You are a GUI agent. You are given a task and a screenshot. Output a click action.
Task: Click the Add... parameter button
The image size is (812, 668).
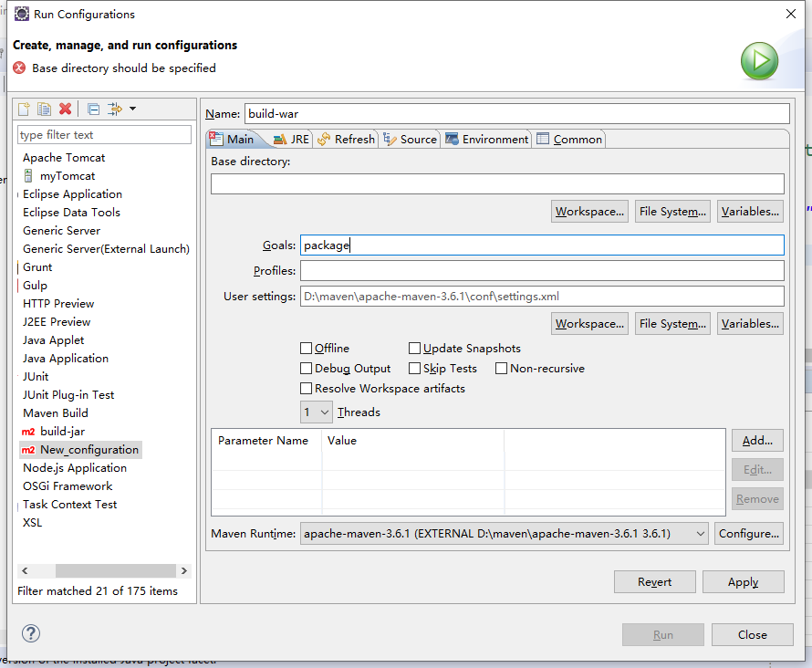tap(757, 441)
